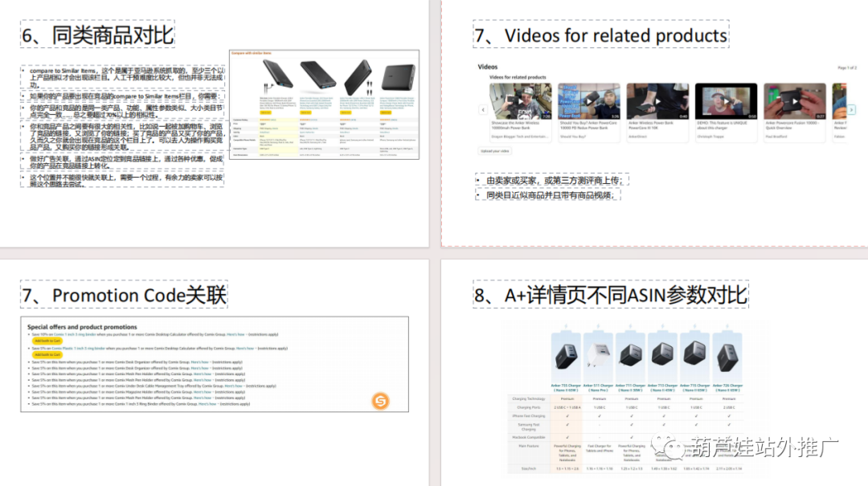Click the "Charging Technology" row label
The image size is (868, 486).
529,398
